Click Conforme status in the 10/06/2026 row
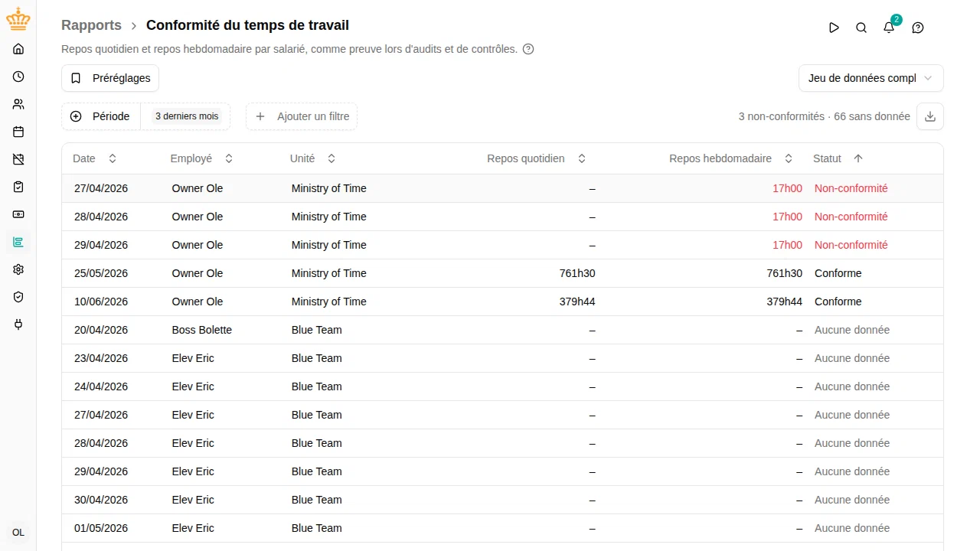This screenshot has width=980, height=551. point(838,302)
